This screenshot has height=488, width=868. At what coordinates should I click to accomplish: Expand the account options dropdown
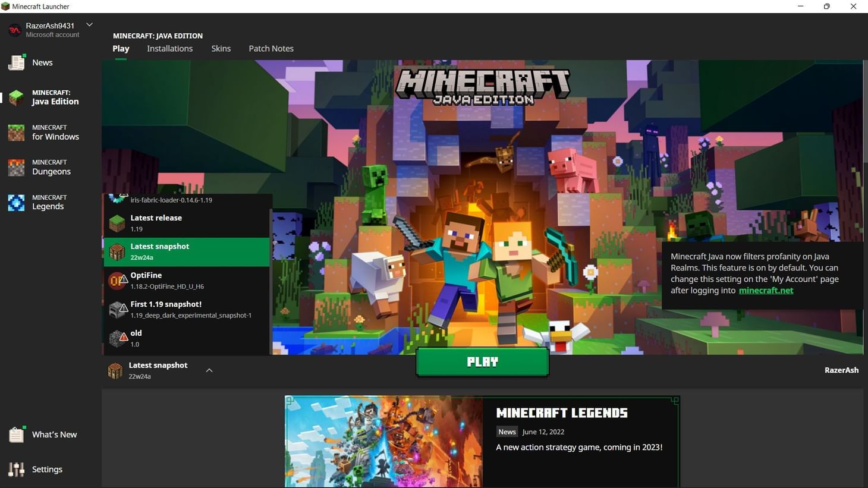point(89,24)
